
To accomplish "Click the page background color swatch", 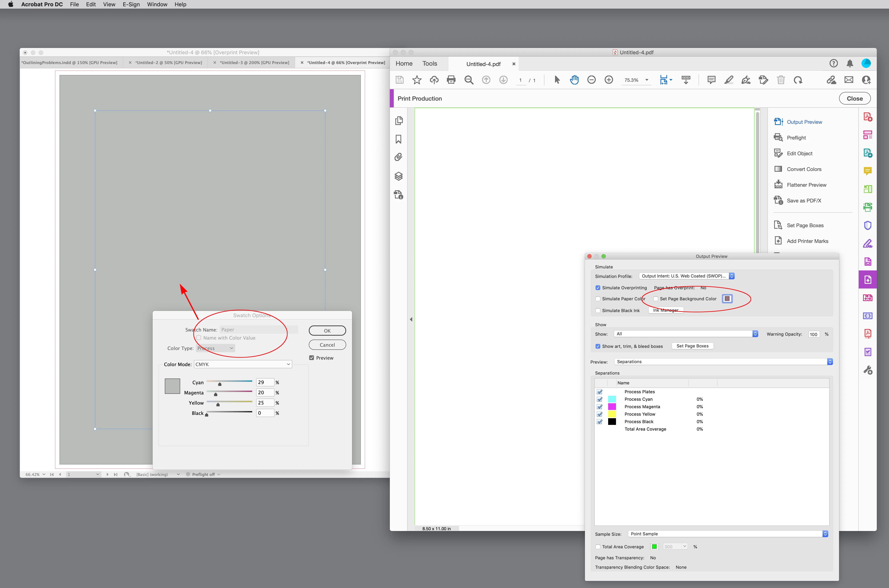I will pyautogui.click(x=727, y=299).
